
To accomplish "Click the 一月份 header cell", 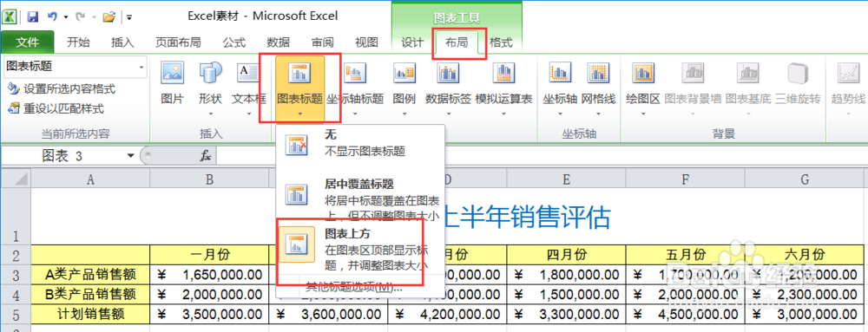I will [209, 254].
